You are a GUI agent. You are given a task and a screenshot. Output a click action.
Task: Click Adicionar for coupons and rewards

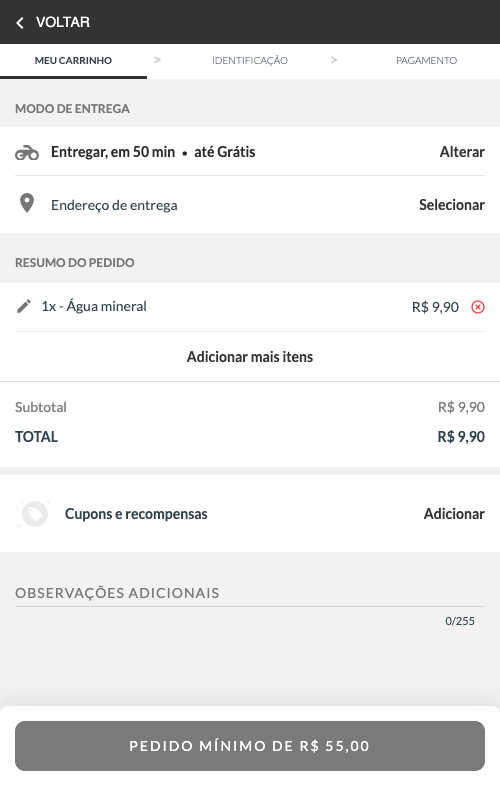[454, 514]
